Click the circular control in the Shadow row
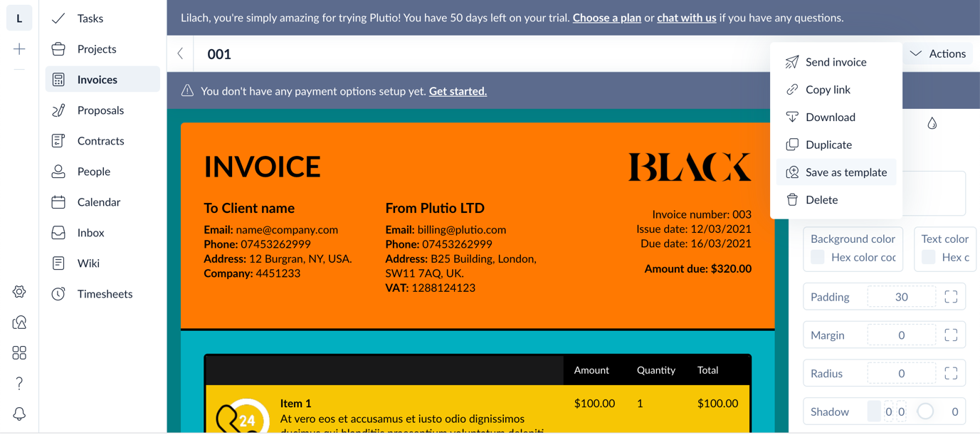Screen dimensions: 980x435 [925, 412]
